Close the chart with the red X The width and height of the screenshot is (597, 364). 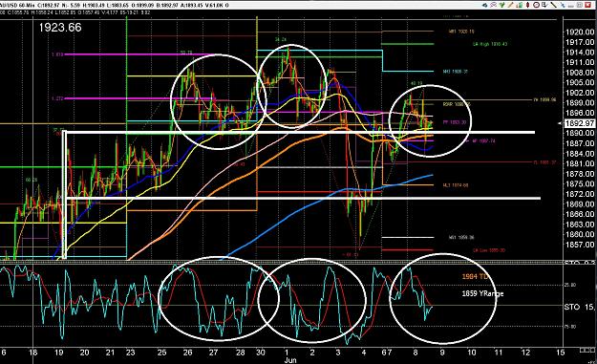pyautogui.click(x=587, y=5)
